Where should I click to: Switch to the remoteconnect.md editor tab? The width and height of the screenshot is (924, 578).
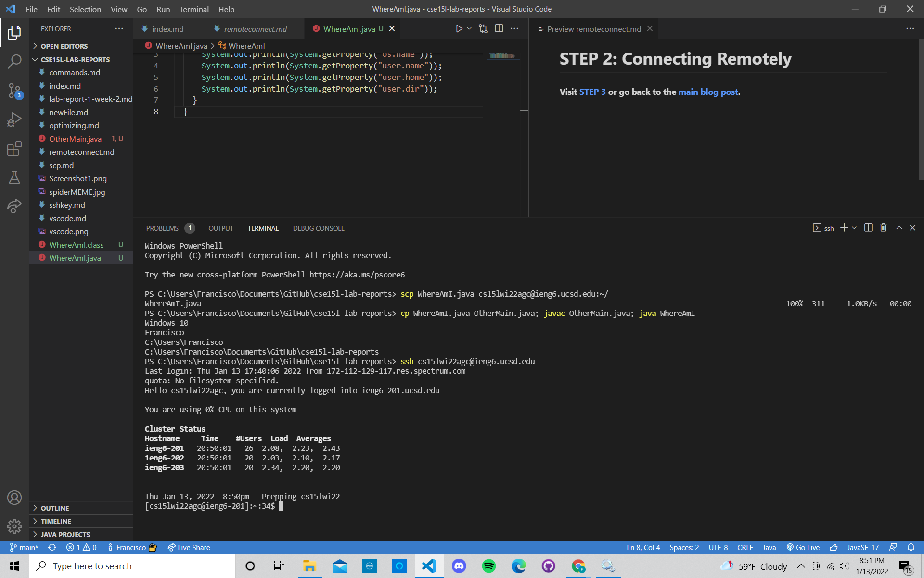point(256,29)
